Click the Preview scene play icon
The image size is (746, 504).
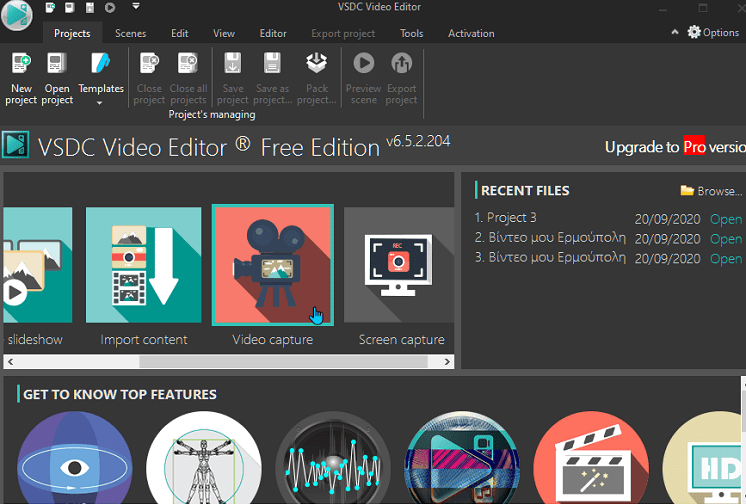click(363, 63)
